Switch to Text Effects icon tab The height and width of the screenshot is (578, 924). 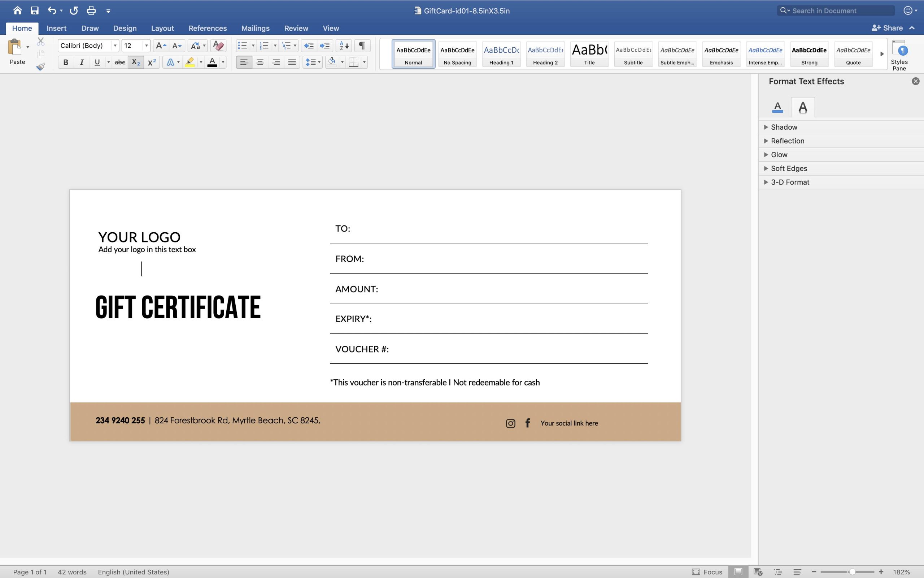click(x=803, y=107)
